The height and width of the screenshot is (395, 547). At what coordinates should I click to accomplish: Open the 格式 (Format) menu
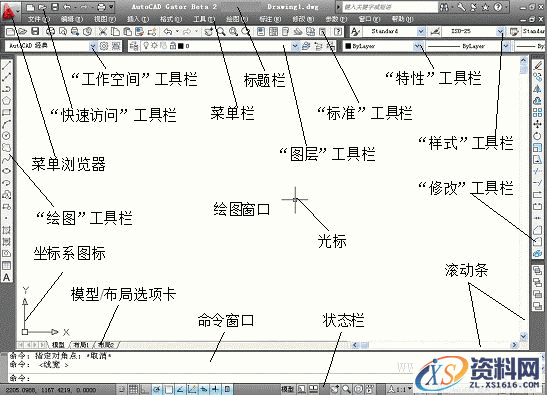171,19
